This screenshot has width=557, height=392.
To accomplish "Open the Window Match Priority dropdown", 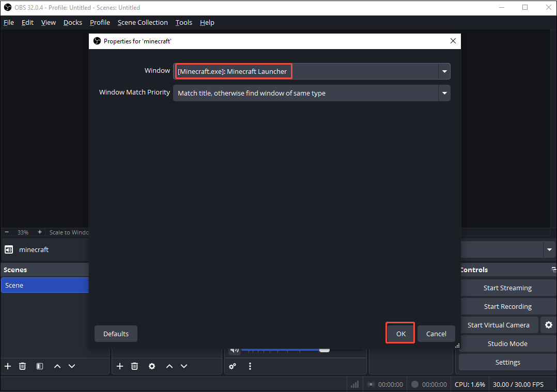I will tap(444, 93).
